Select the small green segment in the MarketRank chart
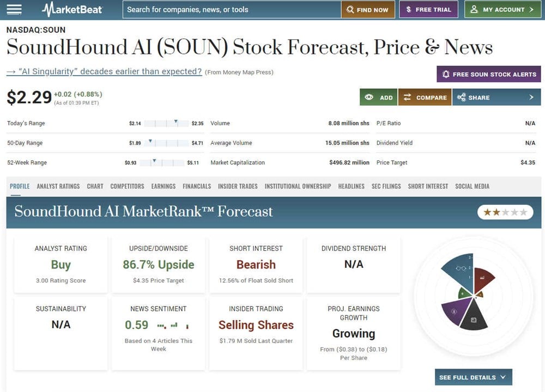Image resolution: width=545 pixels, height=392 pixels. click(x=464, y=293)
